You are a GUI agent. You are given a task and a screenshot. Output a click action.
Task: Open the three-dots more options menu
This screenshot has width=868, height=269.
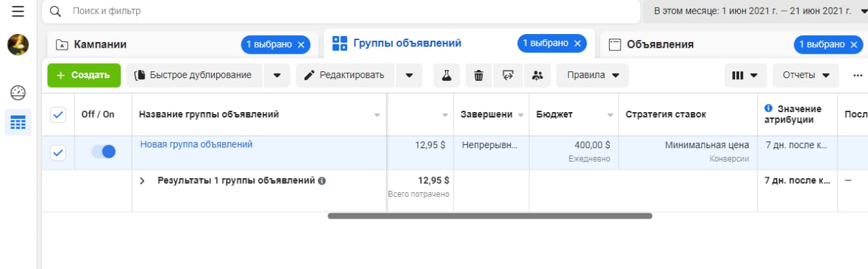(858, 75)
